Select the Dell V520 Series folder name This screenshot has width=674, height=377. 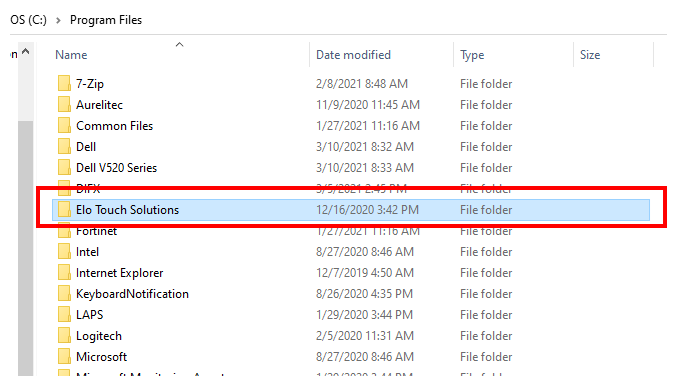click(x=116, y=168)
